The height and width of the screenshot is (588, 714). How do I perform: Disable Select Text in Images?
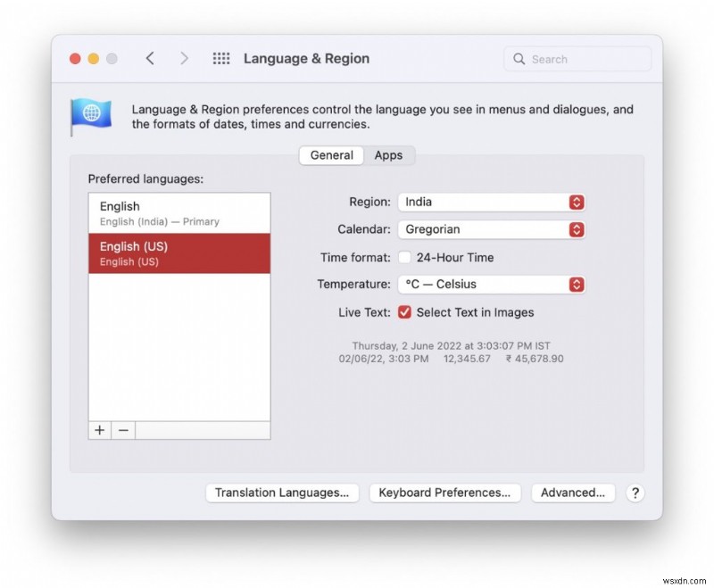[x=404, y=312]
